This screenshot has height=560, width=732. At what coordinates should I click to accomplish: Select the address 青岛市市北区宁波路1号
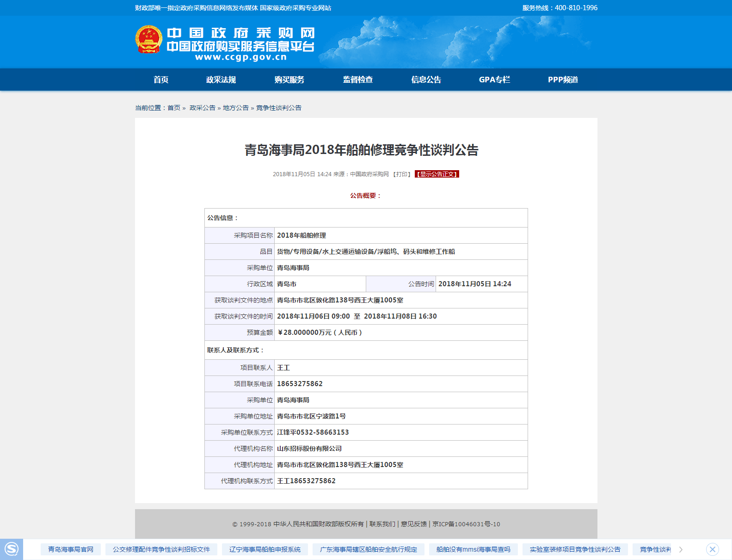point(311,416)
